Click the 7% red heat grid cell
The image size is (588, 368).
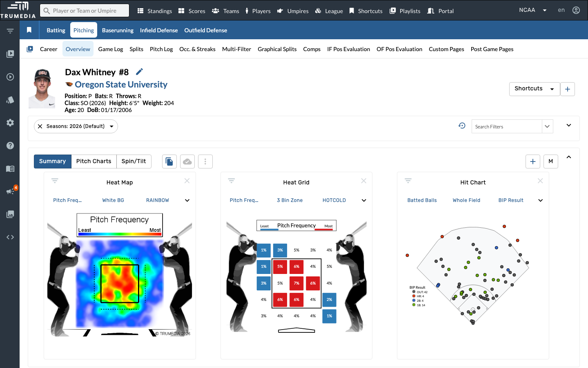pos(296,283)
